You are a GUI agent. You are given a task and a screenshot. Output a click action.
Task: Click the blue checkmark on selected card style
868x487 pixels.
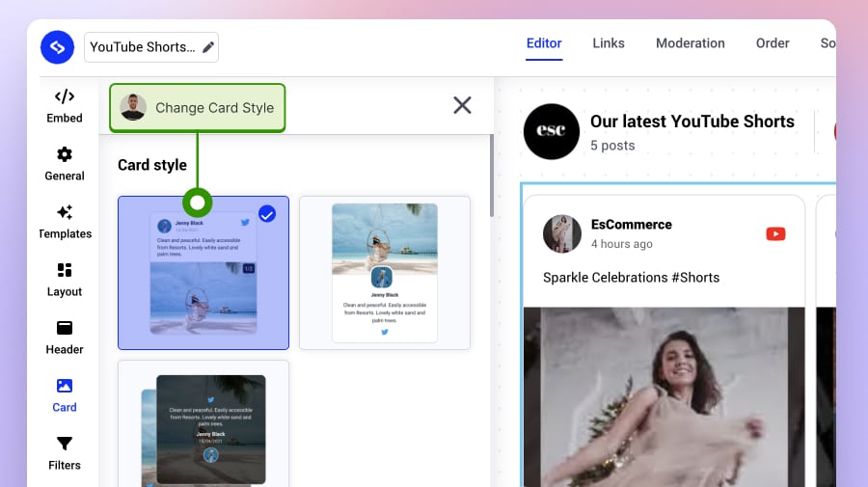267,214
